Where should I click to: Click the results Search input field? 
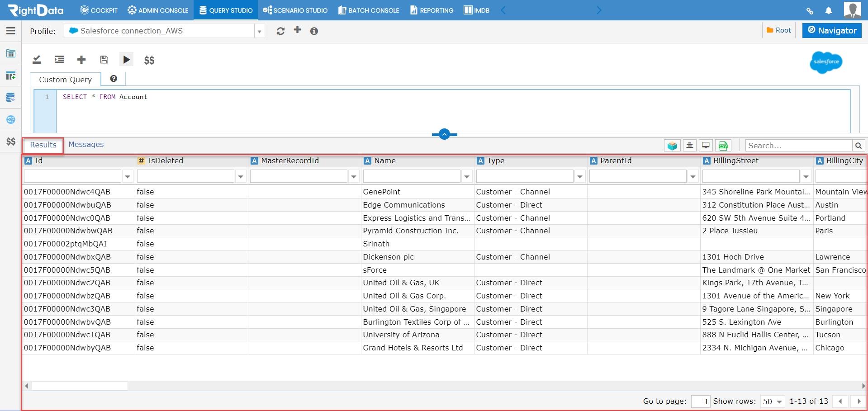[798, 146]
